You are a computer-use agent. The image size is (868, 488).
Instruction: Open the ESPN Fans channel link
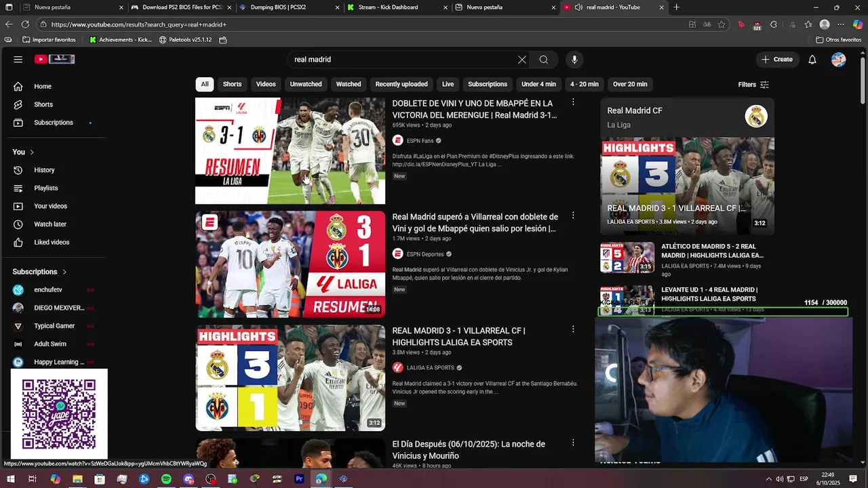tap(420, 141)
